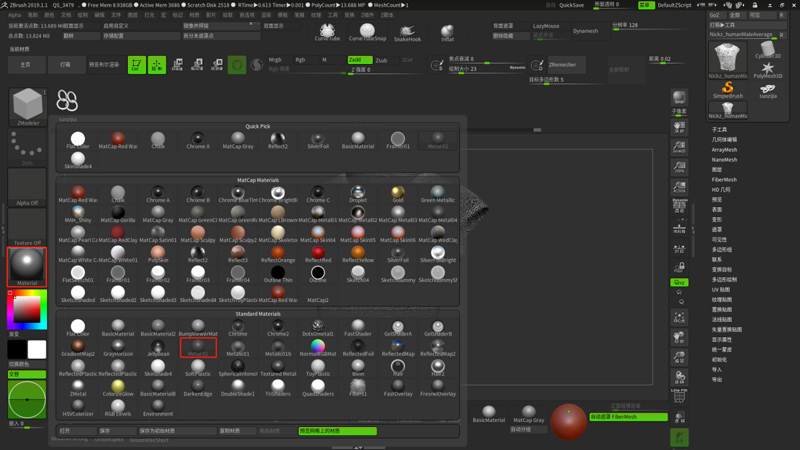Viewport: 800px width, 450px height.
Task: Expand the FiberMesh subpalette
Action: [724, 180]
